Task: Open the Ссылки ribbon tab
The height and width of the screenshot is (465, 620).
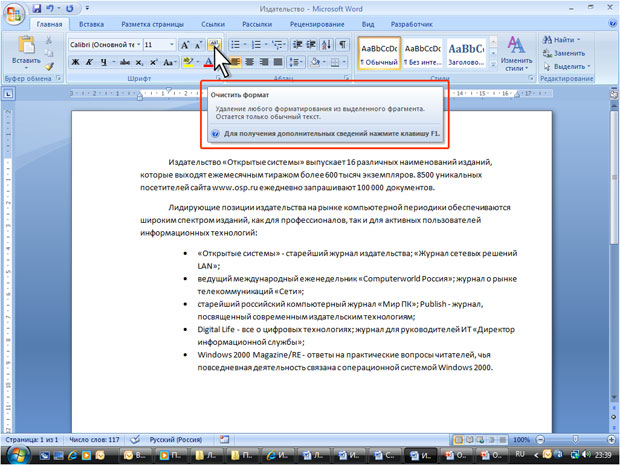Action: tap(212, 24)
